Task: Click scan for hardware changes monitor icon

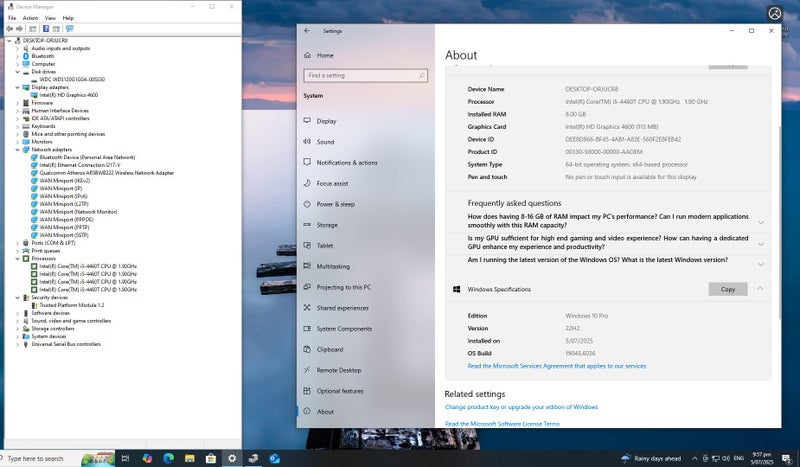Action: (69, 29)
